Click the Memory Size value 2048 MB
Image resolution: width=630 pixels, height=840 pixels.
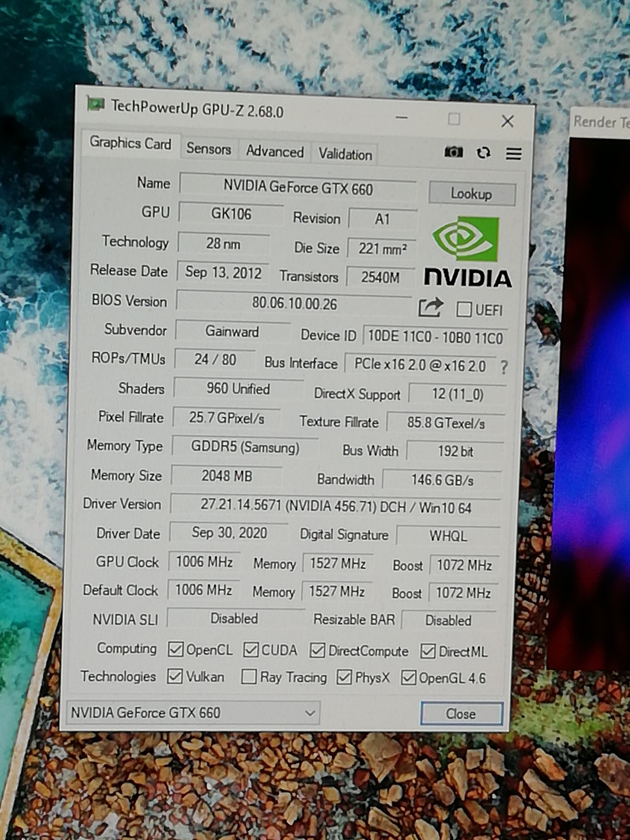pyautogui.click(x=227, y=475)
